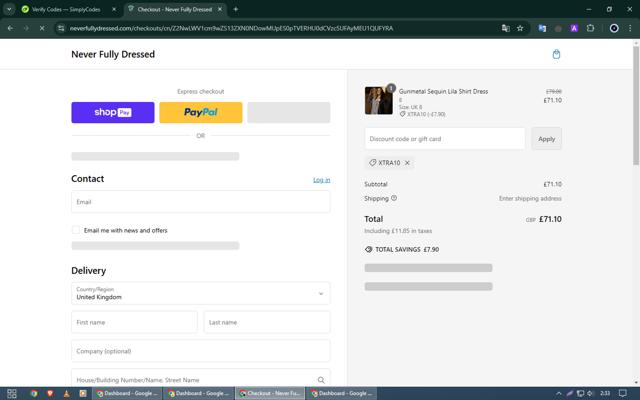Image resolution: width=640 pixels, height=400 pixels.
Task: Click the address search magnifier icon
Action: (321, 380)
